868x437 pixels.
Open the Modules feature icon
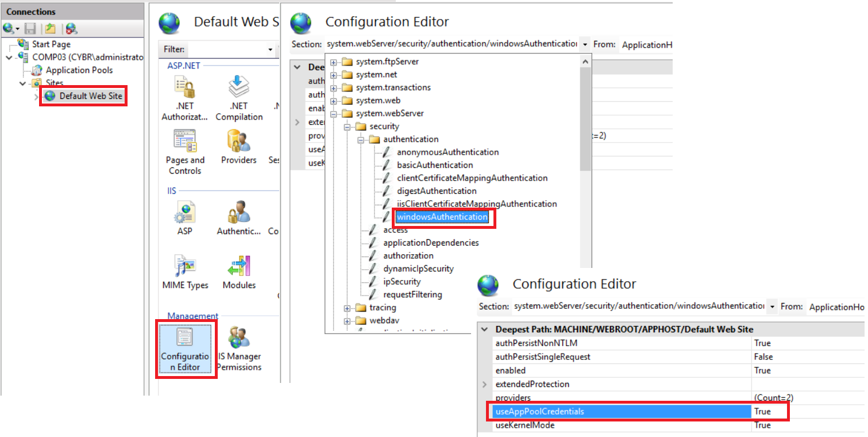point(238,270)
